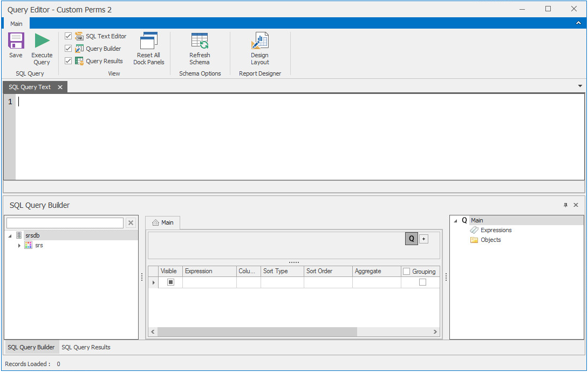
Task: Add a subquery with the plus button
Action: tap(423, 239)
